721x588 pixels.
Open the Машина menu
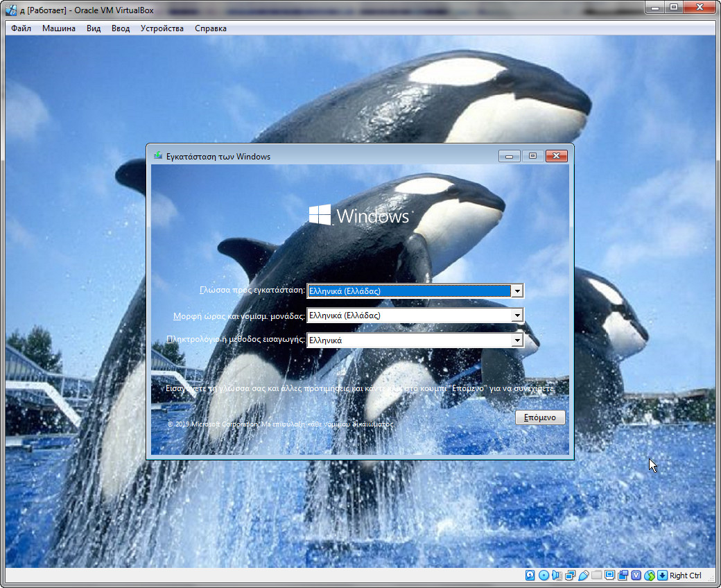[59, 28]
